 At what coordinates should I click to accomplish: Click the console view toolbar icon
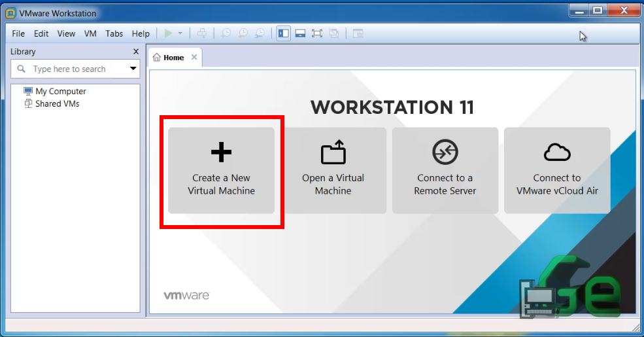coord(358,33)
